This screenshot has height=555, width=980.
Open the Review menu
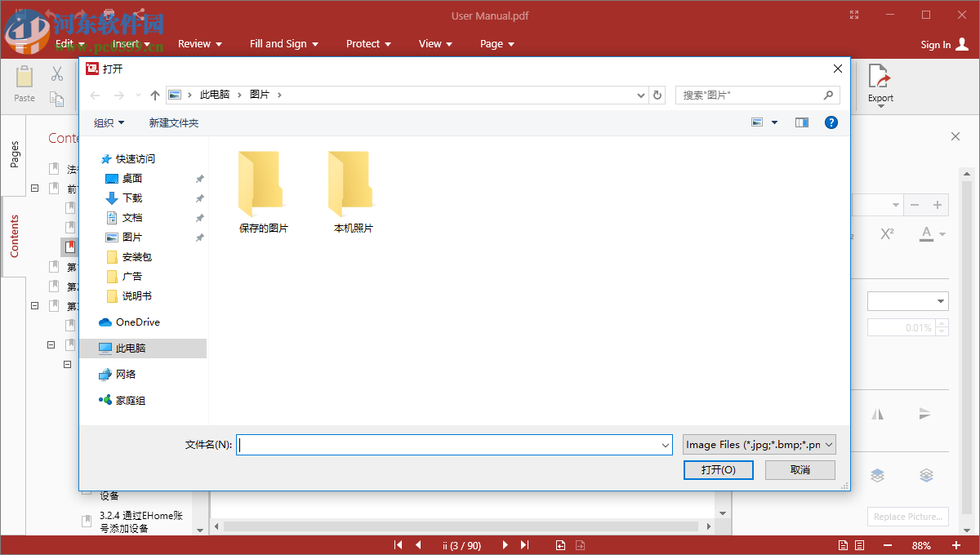200,43
